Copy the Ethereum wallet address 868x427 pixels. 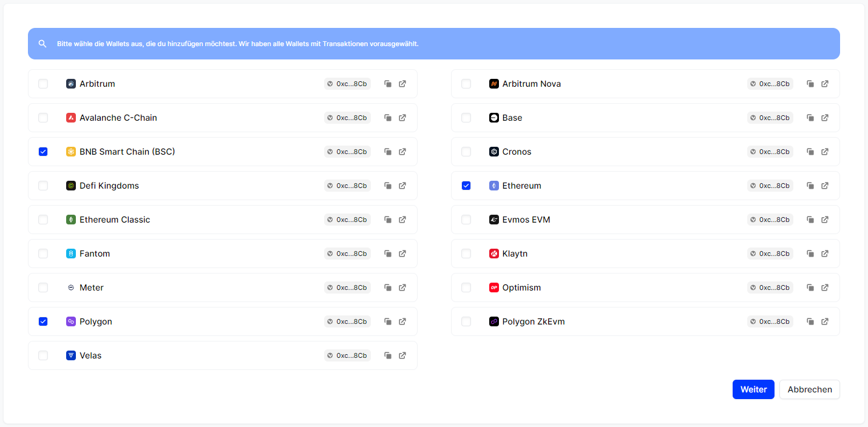[x=810, y=186]
